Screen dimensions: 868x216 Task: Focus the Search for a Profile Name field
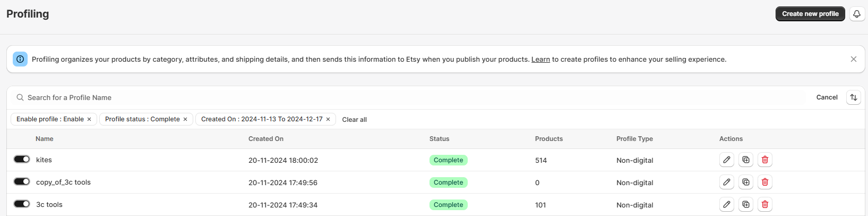coord(409,97)
